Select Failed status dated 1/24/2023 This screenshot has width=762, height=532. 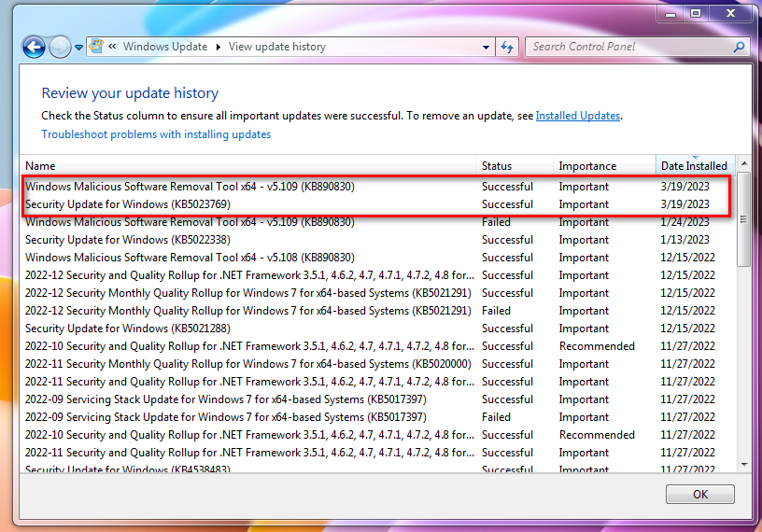(x=496, y=222)
